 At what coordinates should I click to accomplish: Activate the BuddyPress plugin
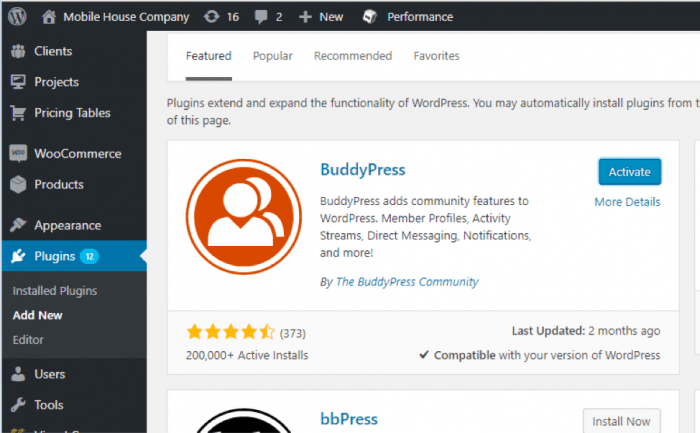click(x=629, y=172)
